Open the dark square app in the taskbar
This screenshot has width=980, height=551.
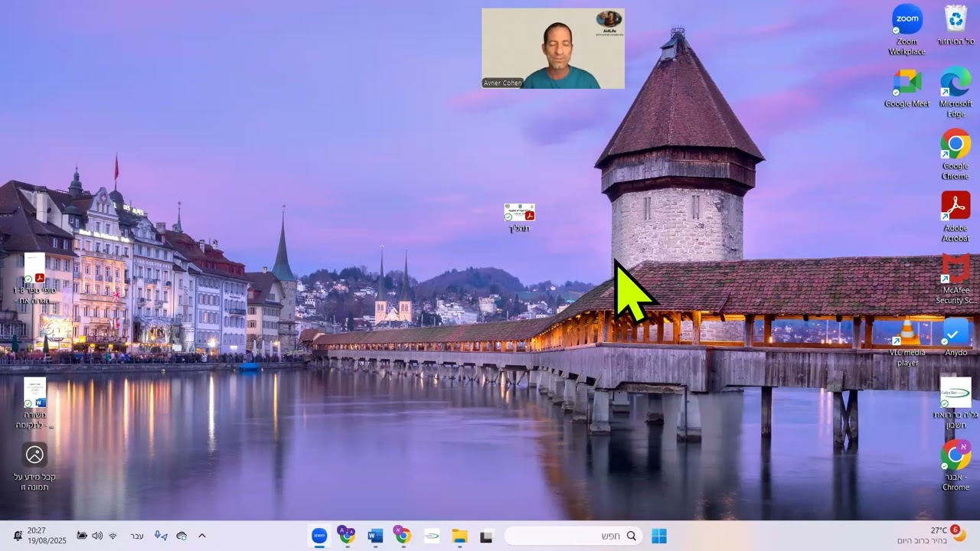[x=485, y=536]
